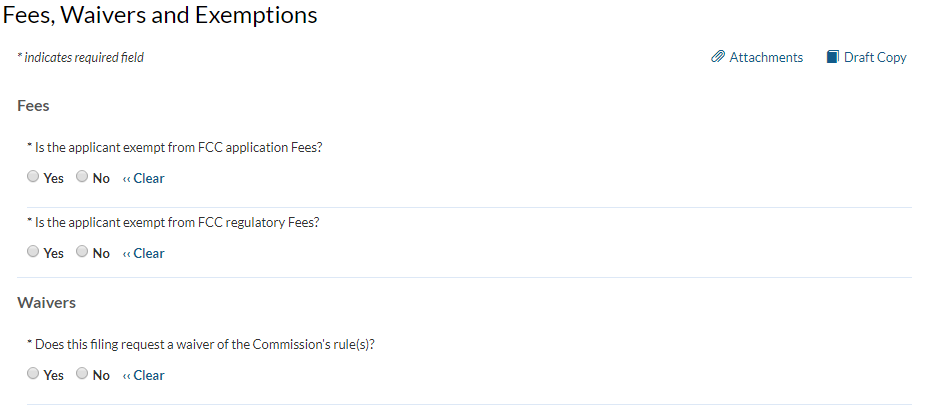Click the Draft Copy book icon
This screenshot has width=927, height=412.
tap(832, 57)
